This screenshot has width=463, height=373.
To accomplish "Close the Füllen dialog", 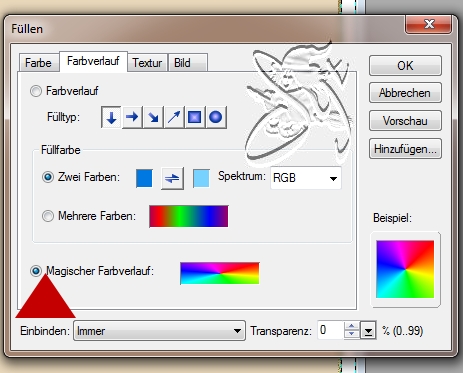I will 429,24.
